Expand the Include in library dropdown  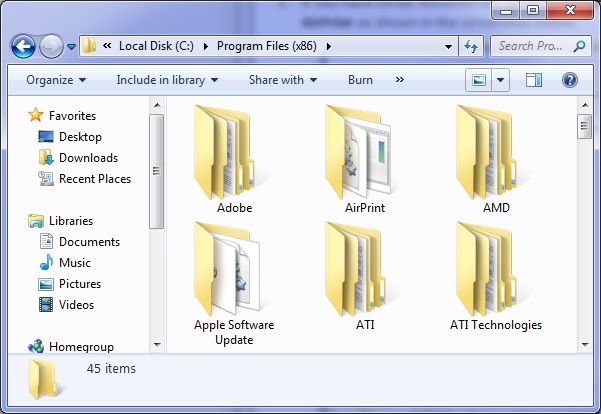[x=167, y=80]
